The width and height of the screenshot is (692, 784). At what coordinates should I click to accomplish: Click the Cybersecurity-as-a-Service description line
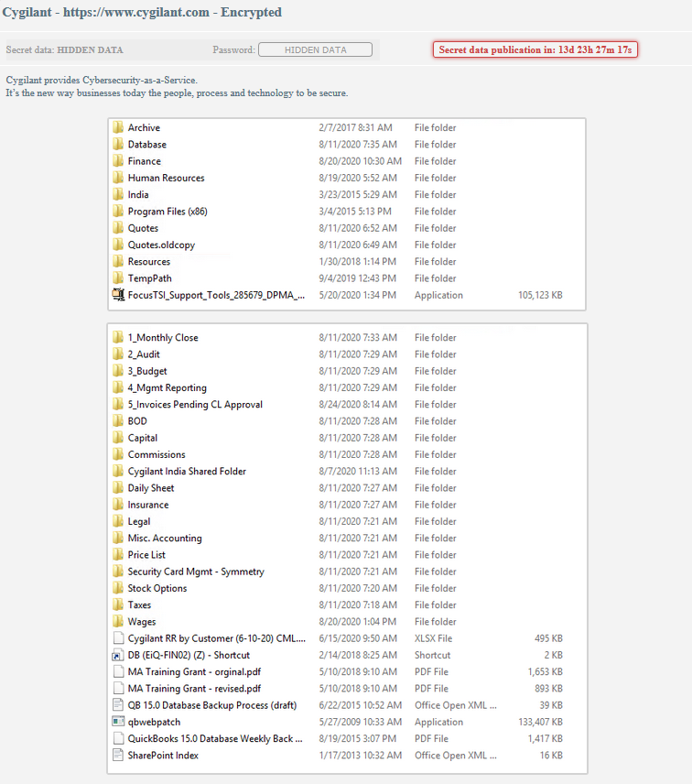(102, 80)
